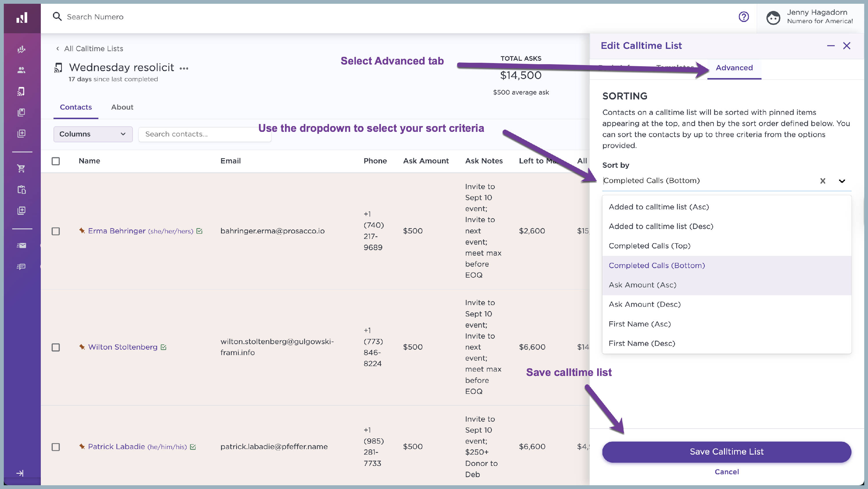The height and width of the screenshot is (489, 868).
Task: Select the Wilton Stoltenberg row checkbox
Action: click(56, 347)
